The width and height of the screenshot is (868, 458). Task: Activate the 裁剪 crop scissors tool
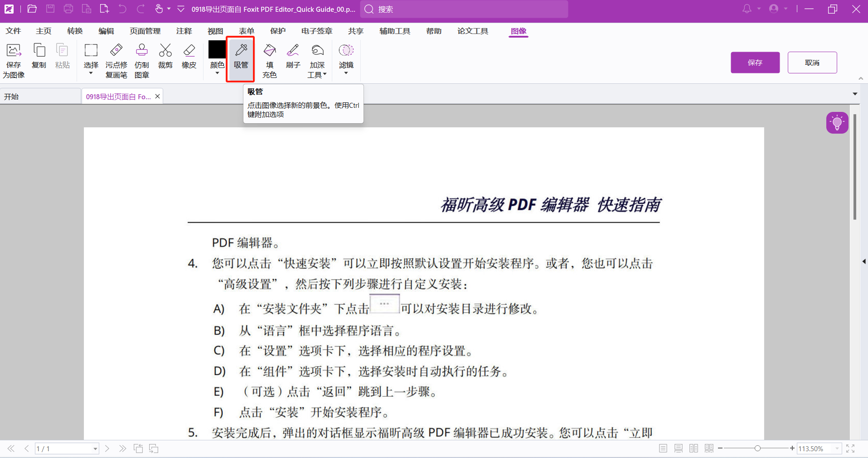tap(165, 57)
